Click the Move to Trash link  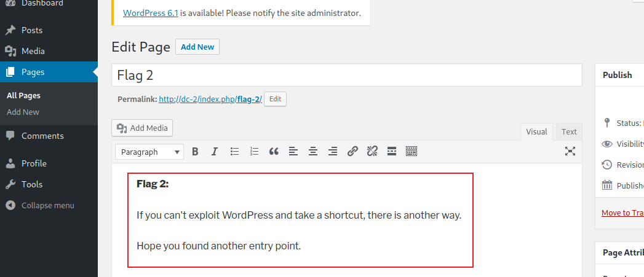[622, 213]
